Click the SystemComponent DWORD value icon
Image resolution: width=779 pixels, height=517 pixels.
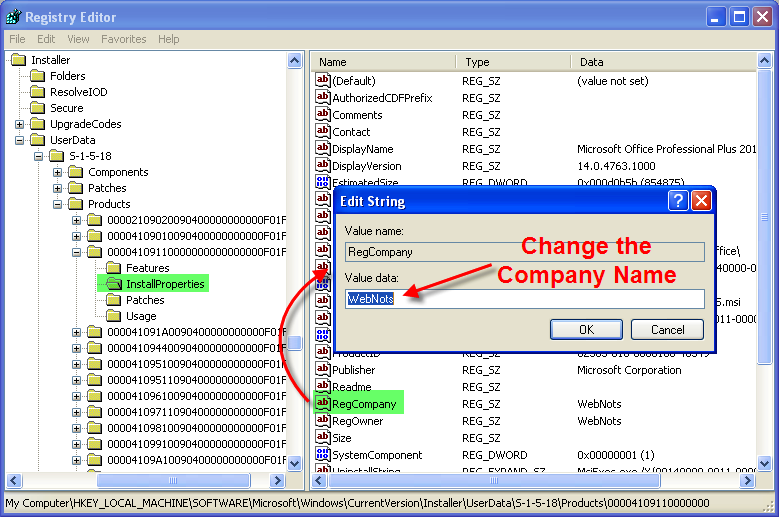pyautogui.click(x=323, y=454)
